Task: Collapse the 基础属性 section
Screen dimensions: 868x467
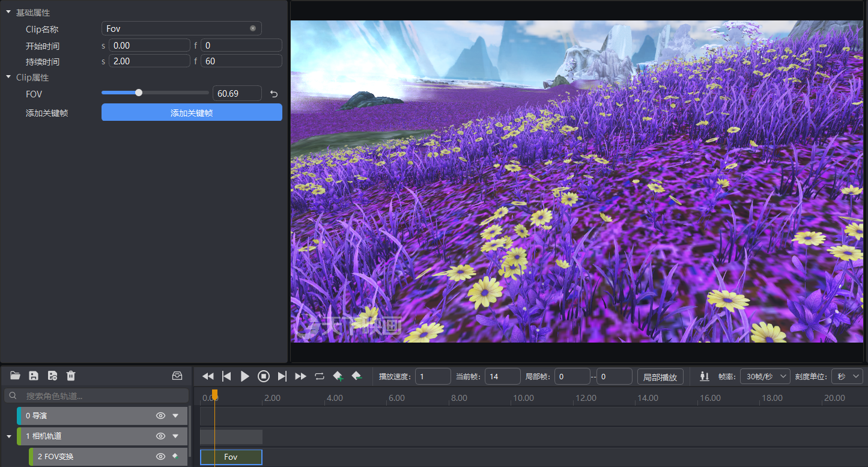Action: click(8, 12)
